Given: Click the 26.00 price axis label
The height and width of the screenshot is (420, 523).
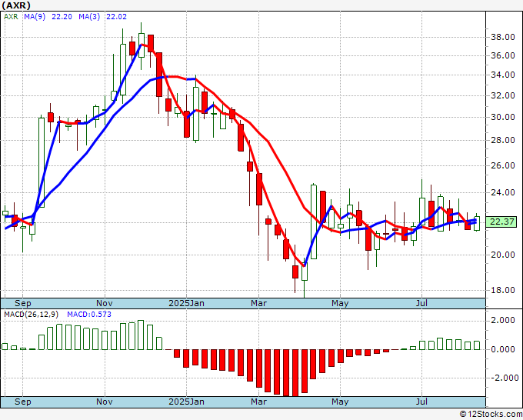Looking at the screenshot, I should [x=503, y=166].
